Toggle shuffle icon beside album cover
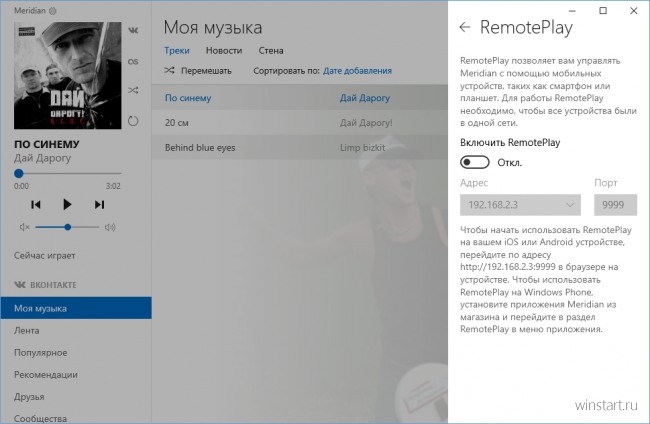The height and width of the screenshot is (424, 650). (133, 90)
